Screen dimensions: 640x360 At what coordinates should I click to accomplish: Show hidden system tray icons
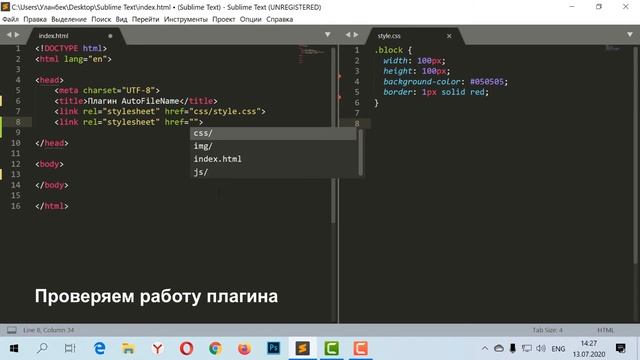485,348
